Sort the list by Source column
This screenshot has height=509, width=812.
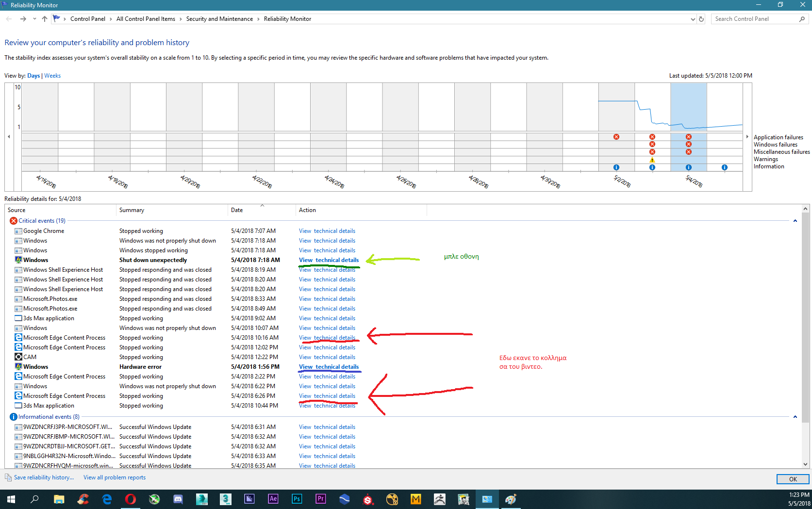click(x=61, y=210)
